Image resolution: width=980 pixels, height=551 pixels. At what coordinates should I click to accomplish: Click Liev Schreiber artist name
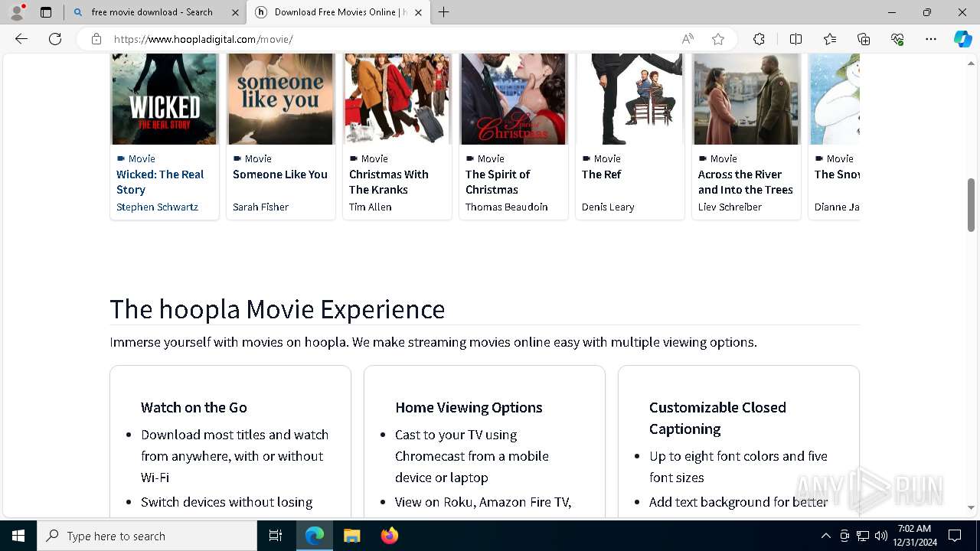coord(730,207)
